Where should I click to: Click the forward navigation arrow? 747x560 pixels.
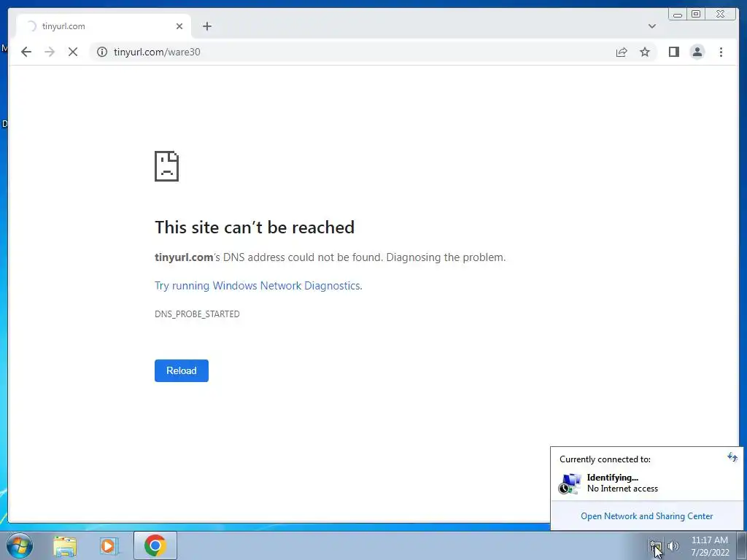coord(50,52)
